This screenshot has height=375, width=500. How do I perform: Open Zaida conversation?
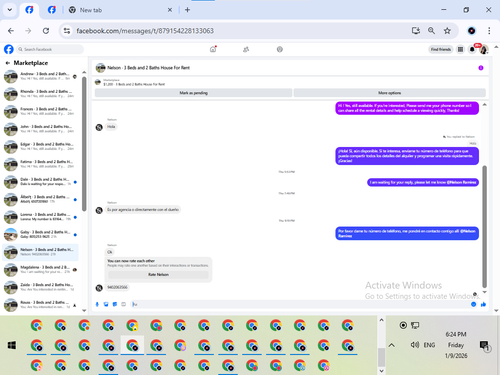coord(40,287)
